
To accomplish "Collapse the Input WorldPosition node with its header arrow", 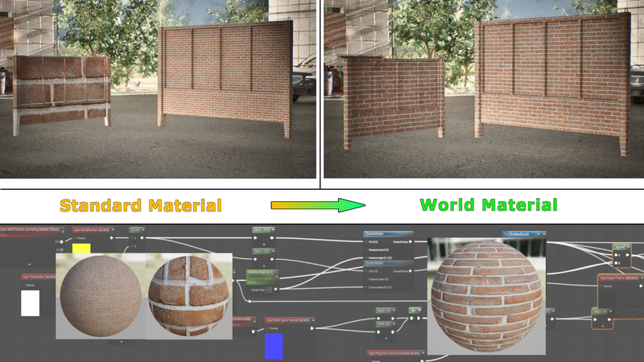I will (x=113, y=230).
